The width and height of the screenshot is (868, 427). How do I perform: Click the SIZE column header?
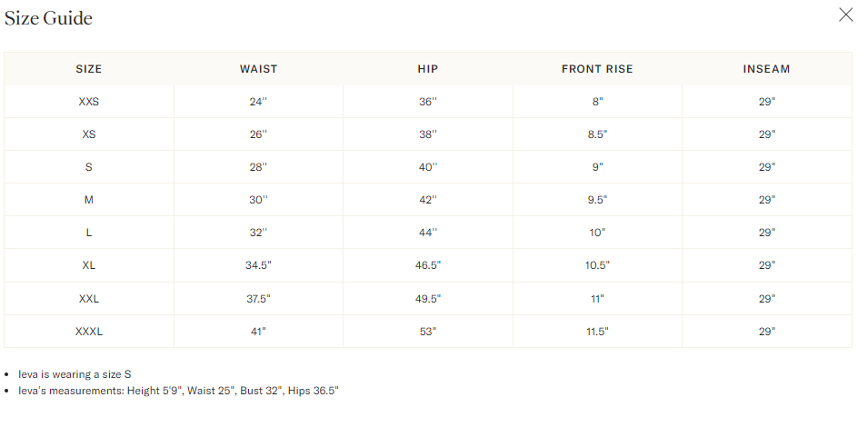coord(88,69)
